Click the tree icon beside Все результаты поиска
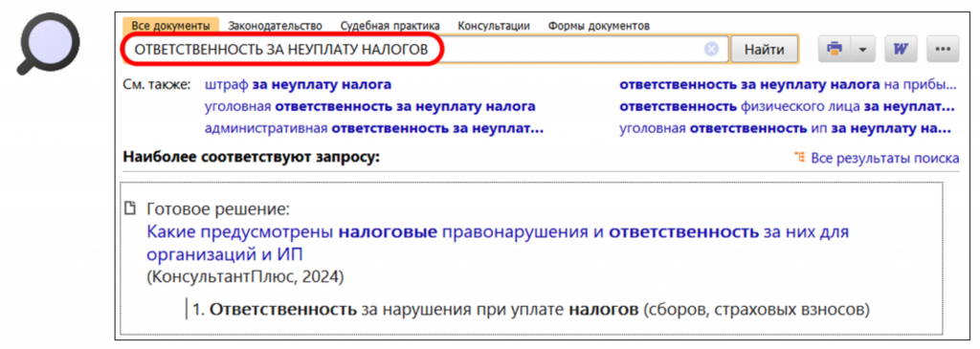This screenshot has width=980, height=349. pyautogui.click(x=799, y=157)
